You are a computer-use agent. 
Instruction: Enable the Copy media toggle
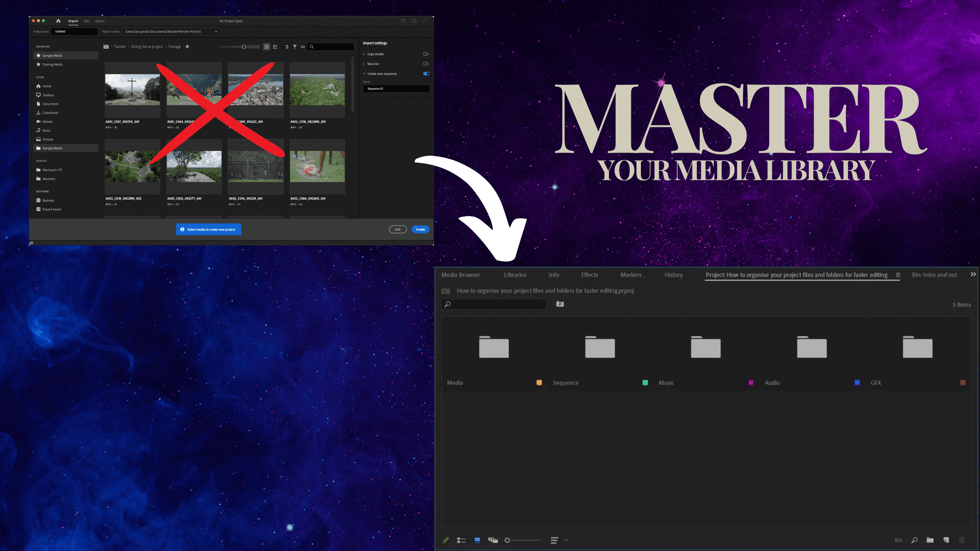(426, 54)
